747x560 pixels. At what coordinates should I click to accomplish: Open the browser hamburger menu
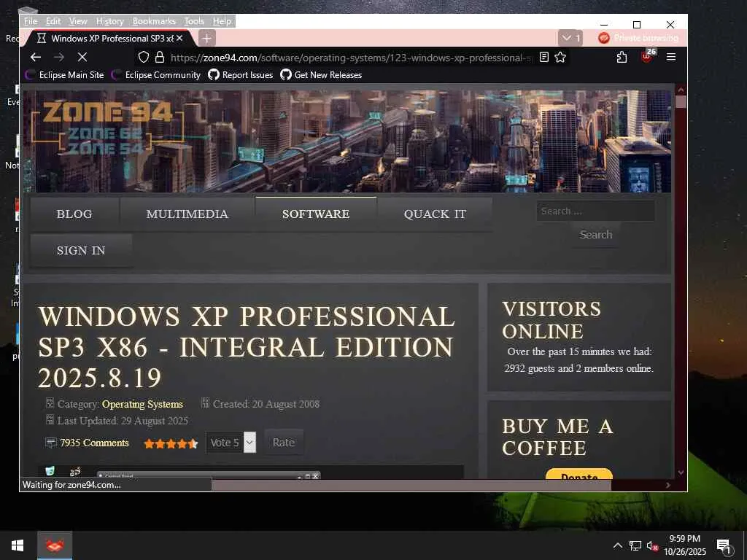pos(671,57)
